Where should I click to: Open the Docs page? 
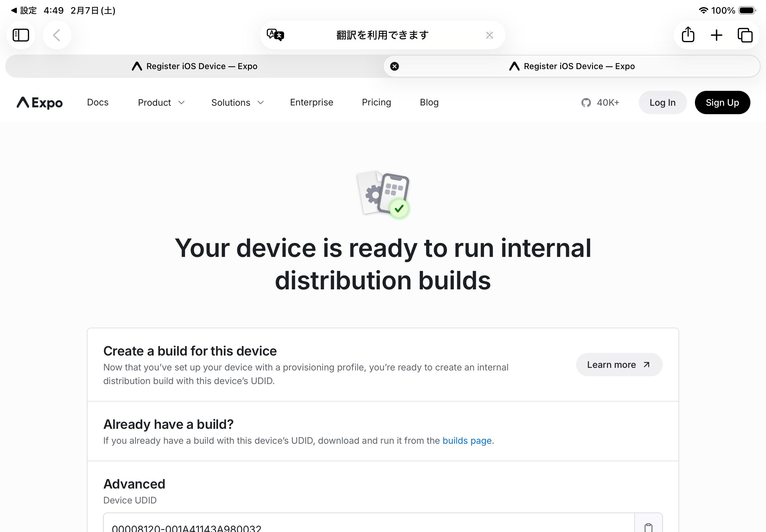[x=98, y=102]
